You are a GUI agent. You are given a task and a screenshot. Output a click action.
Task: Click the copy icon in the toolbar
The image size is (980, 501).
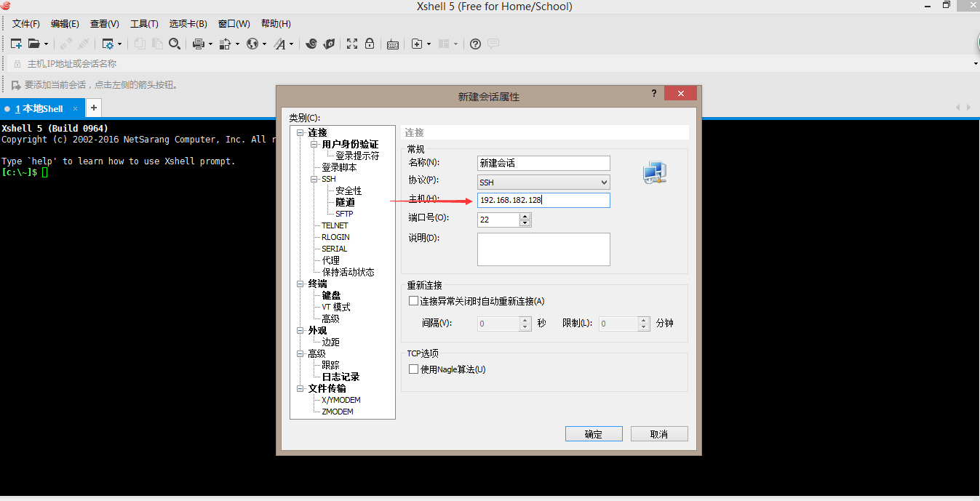point(140,44)
